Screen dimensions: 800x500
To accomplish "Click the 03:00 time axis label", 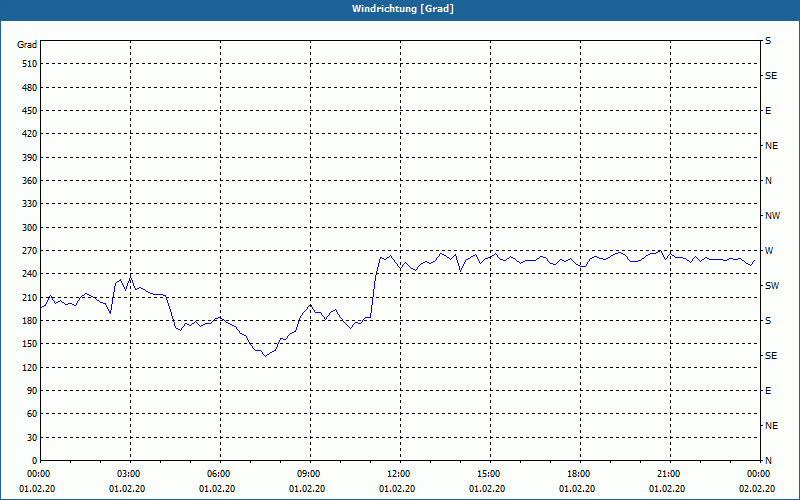I will (130, 474).
